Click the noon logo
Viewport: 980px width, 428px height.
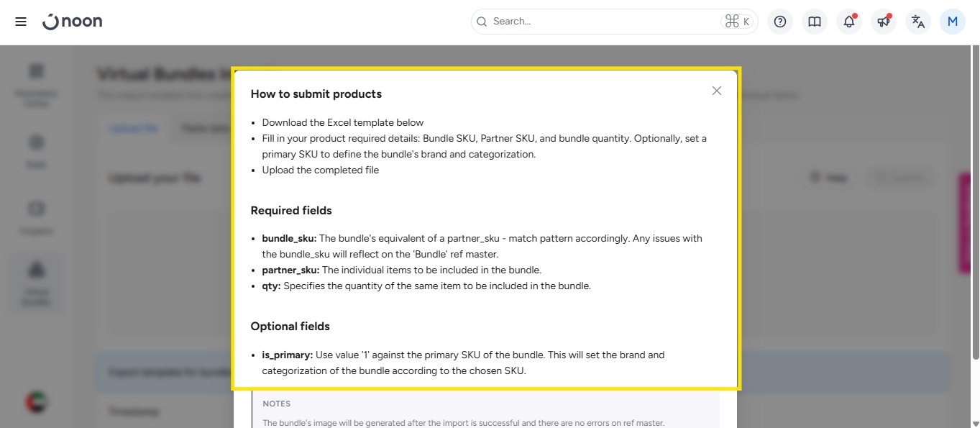point(73,22)
